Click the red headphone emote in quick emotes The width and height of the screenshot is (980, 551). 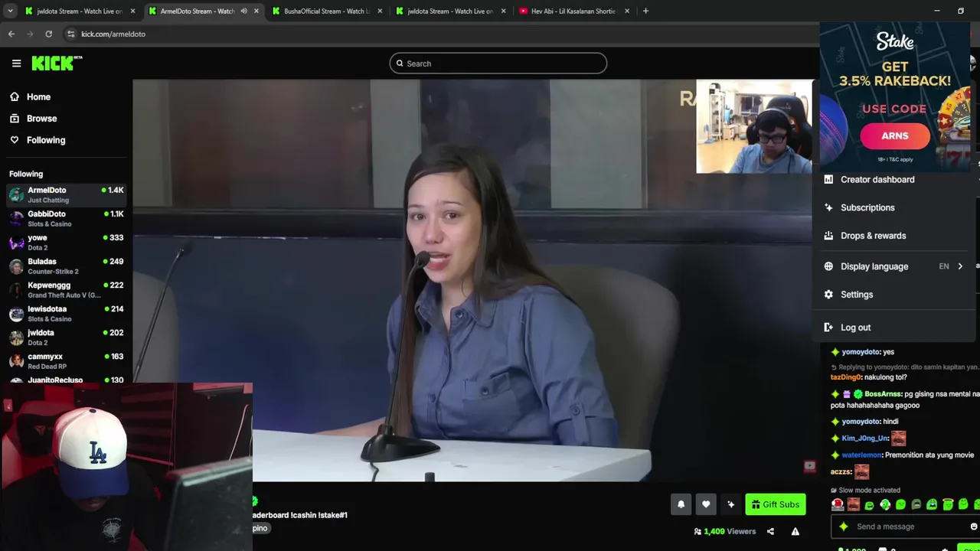tap(838, 504)
